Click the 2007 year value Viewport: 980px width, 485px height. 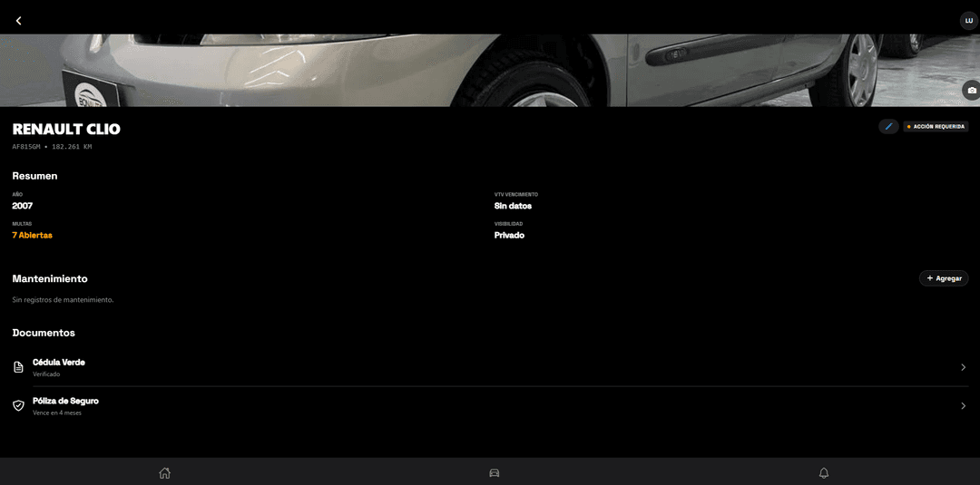click(x=23, y=206)
